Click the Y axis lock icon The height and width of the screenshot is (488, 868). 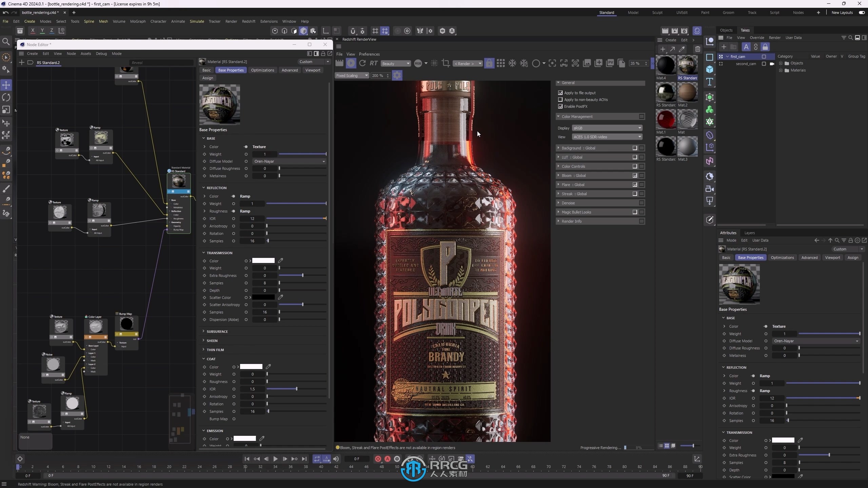42,30
